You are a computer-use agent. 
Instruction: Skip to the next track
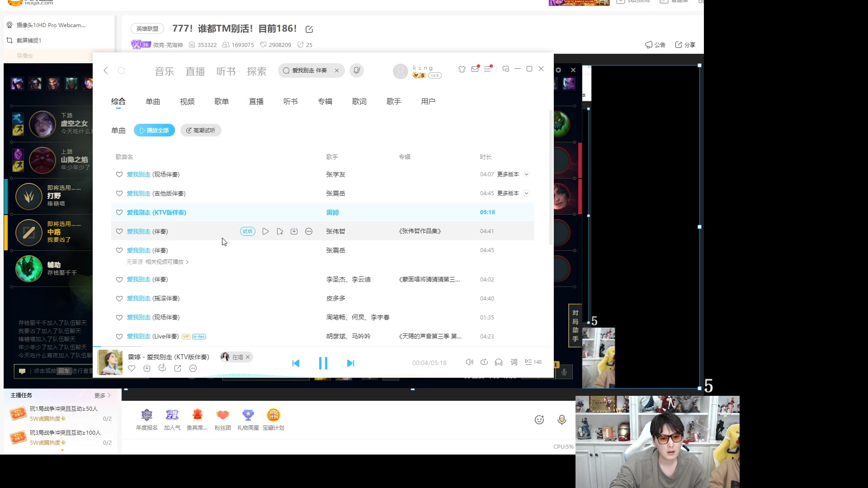(x=350, y=363)
